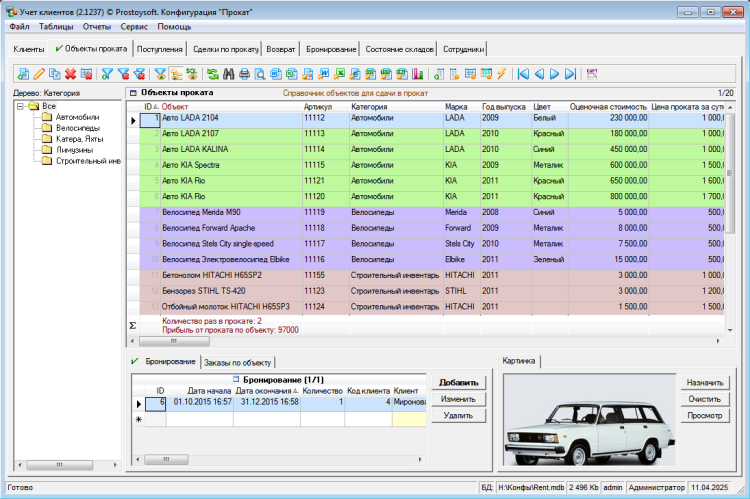The height and width of the screenshot is (499, 750).
Task: Click the funnel filter icon
Action: point(107,74)
